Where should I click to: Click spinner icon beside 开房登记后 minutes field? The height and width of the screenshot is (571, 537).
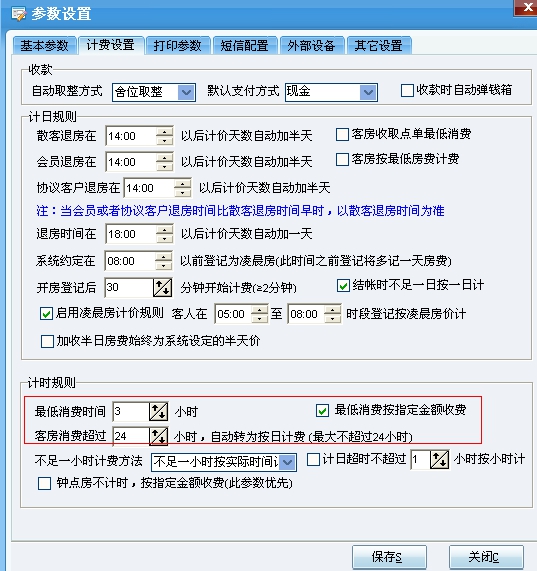(x=162, y=288)
